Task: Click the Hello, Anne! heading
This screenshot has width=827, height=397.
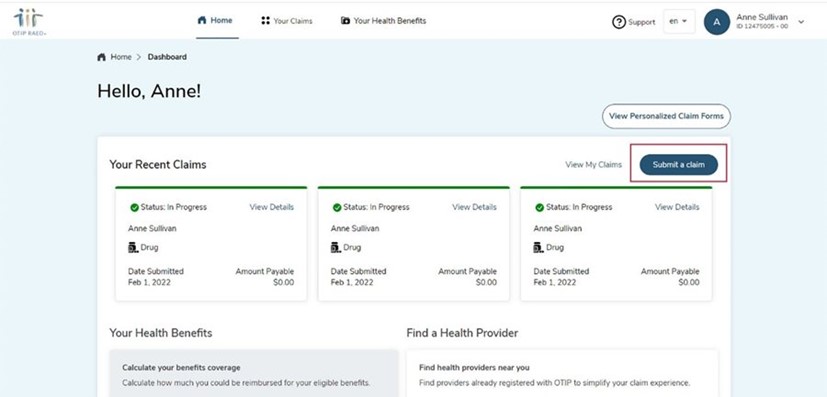Action: pyautogui.click(x=149, y=91)
